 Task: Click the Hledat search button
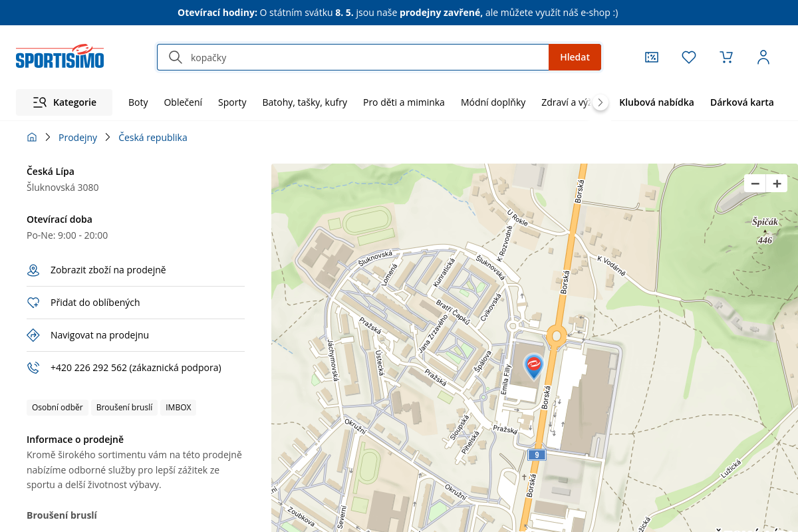click(x=575, y=57)
